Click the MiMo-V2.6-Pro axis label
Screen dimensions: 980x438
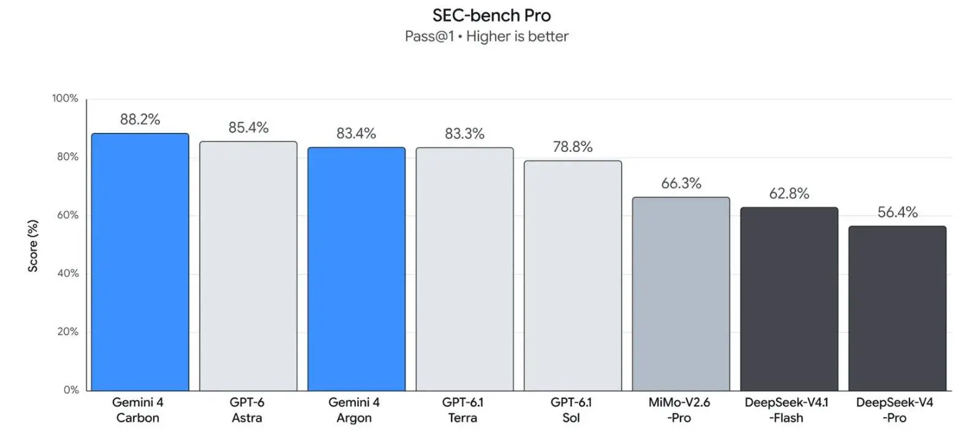679,410
